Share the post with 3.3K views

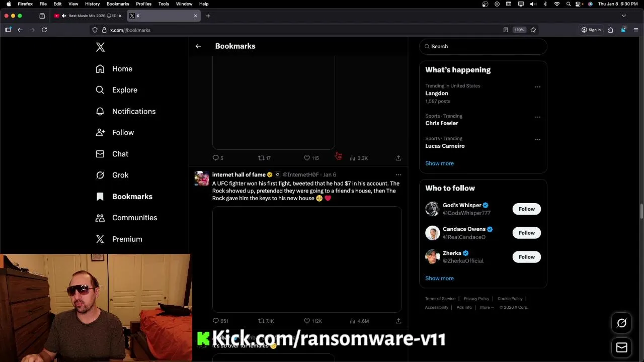pos(398,158)
